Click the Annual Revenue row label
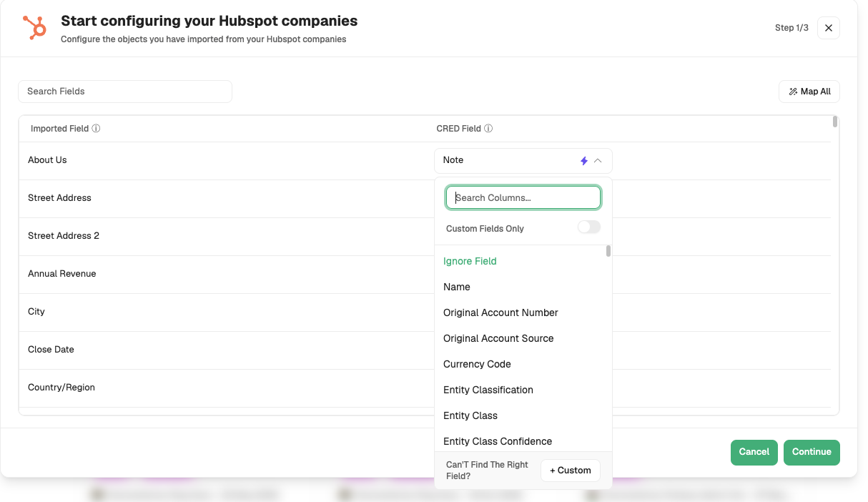 click(61, 274)
